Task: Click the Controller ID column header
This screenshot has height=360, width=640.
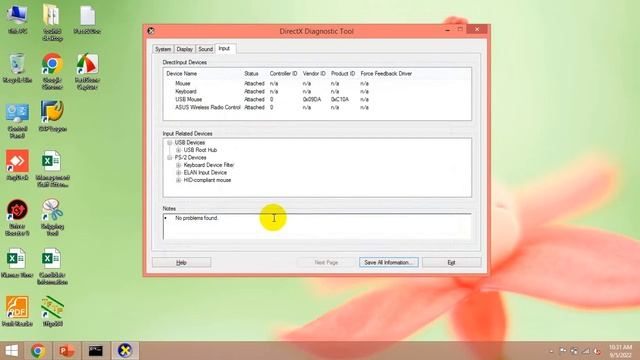Action: pos(283,73)
